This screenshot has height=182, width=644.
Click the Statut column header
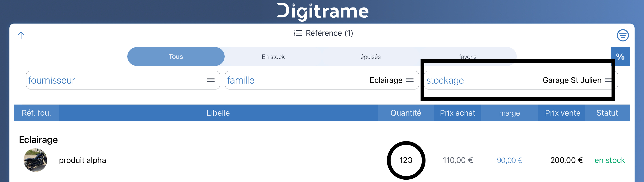607,113
